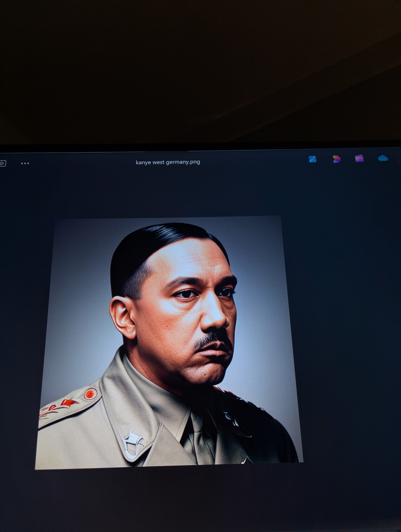Click file name 'kanye west germany.png'
Screen dimensions: 401x532
tap(168, 162)
